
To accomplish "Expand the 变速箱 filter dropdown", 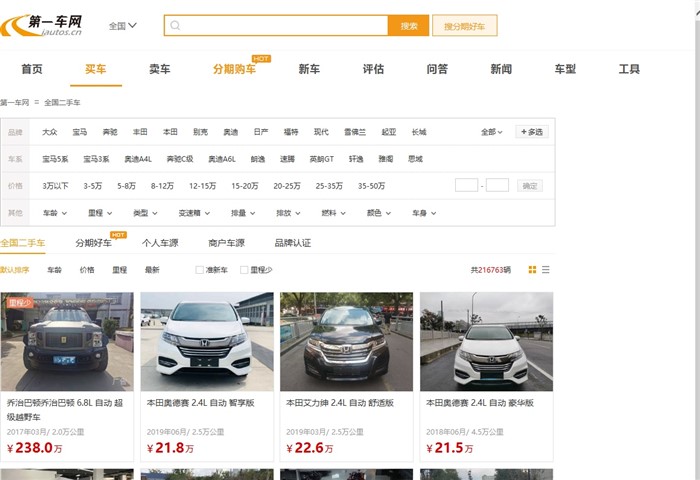I will [x=194, y=213].
